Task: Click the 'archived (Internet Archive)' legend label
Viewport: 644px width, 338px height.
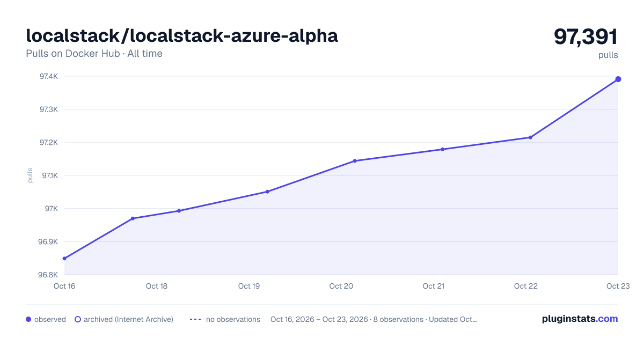Action: (x=128, y=319)
